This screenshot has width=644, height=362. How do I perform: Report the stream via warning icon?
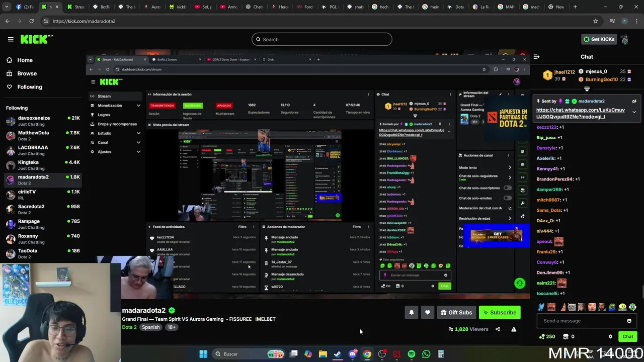(x=514, y=329)
